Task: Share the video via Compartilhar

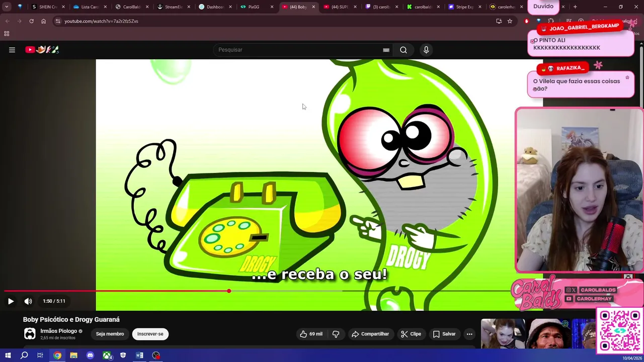Action: [x=370, y=334]
